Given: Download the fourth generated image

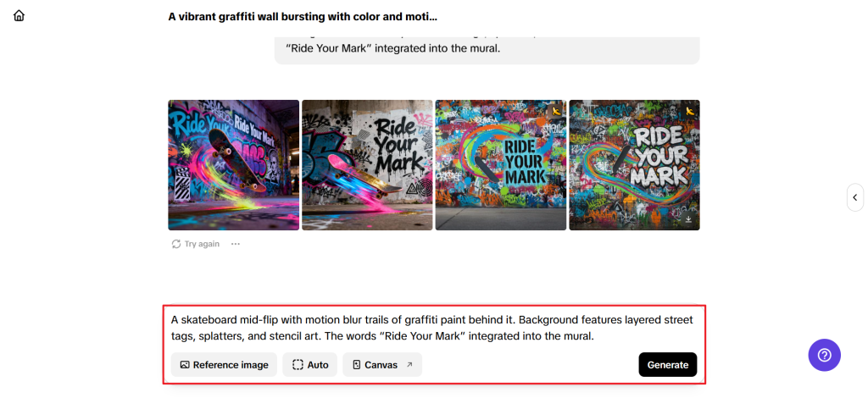Looking at the screenshot, I should pos(688,219).
